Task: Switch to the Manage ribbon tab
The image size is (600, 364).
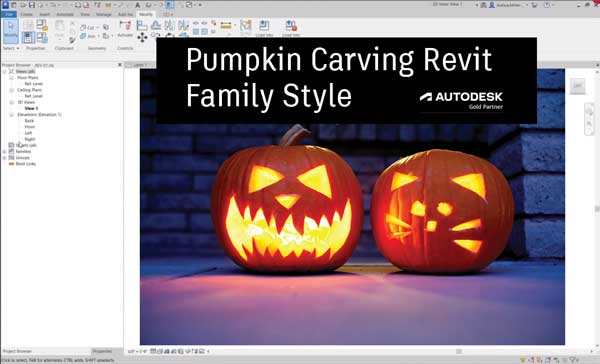Action: (103, 14)
